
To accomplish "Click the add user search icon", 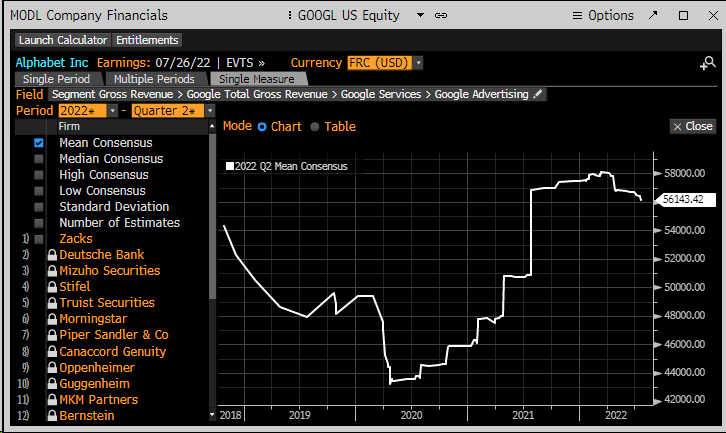I will coord(707,63).
